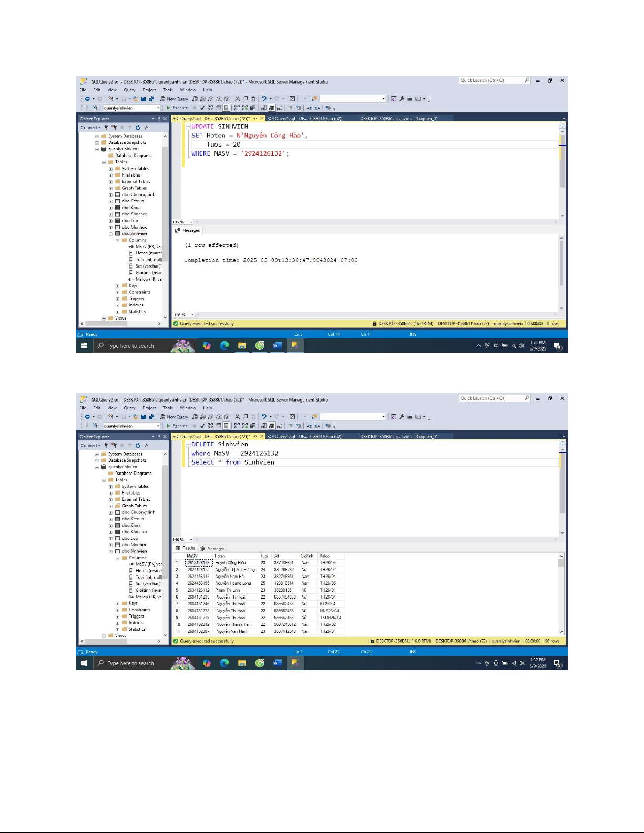Screen dimensions: 644x833
Task: Switch to SQLQuery1.sql tab in upper window
Action: [304, 119]
